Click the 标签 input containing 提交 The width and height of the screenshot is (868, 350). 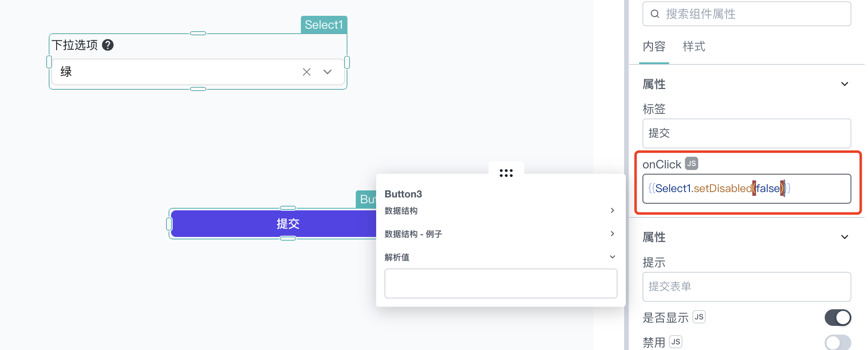pyautogui.click(x=746, y=133)
